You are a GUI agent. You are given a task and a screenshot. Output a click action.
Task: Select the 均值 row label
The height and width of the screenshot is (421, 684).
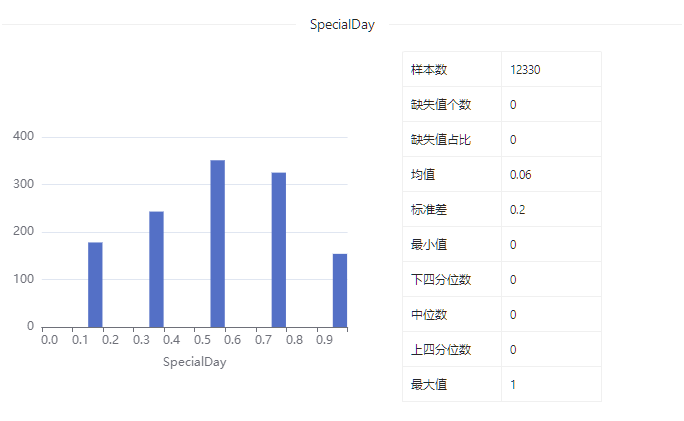(423, 175)
